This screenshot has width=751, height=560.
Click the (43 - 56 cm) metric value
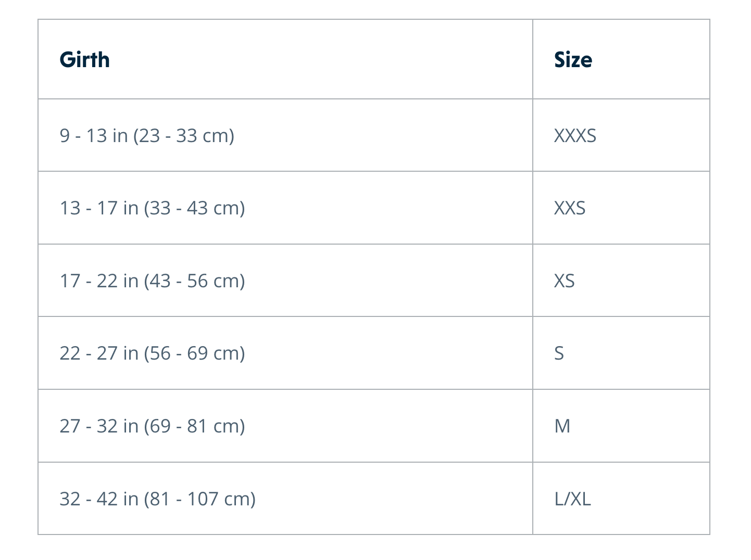coord(194,281)
